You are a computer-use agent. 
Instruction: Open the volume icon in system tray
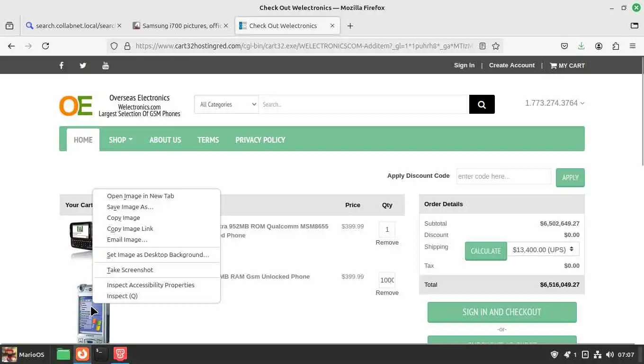610,355
